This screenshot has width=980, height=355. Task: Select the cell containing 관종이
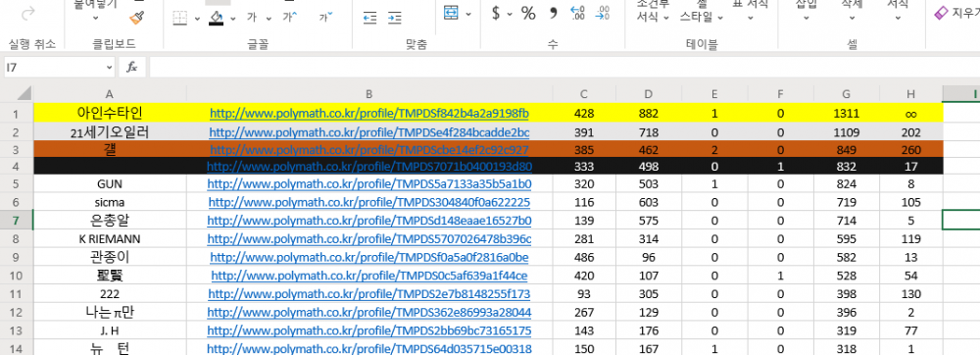(x=110, y=257)
